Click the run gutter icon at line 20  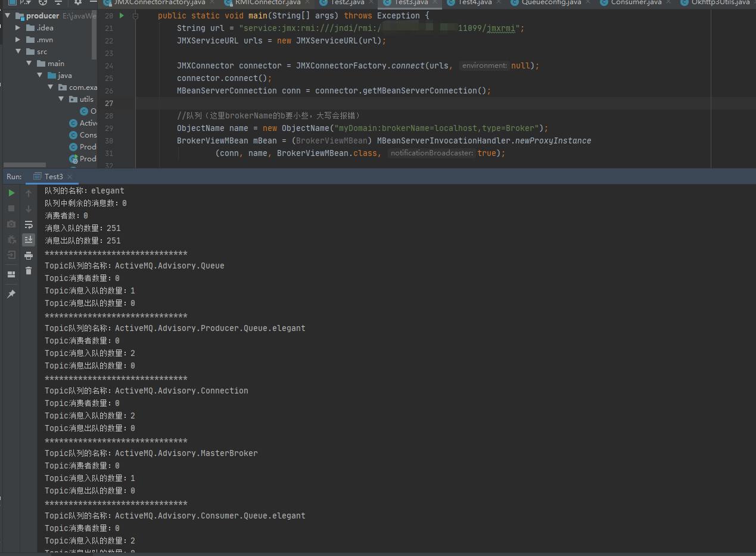122,15
